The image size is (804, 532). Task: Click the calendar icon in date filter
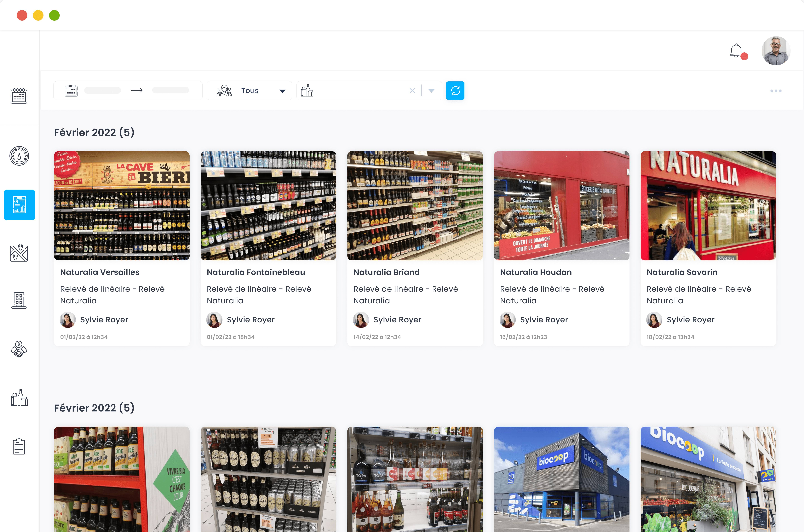(x=71, y=91)
